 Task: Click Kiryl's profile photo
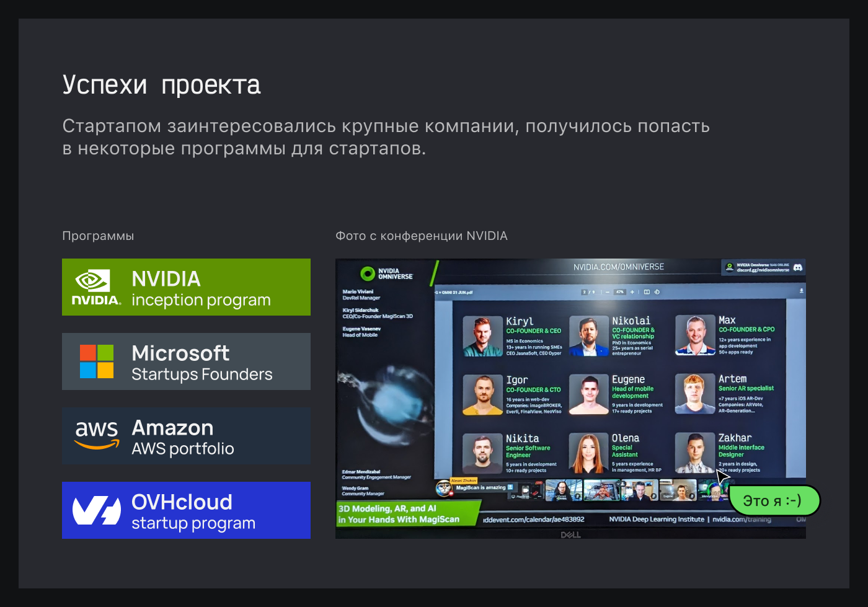[x=482, y=337]
